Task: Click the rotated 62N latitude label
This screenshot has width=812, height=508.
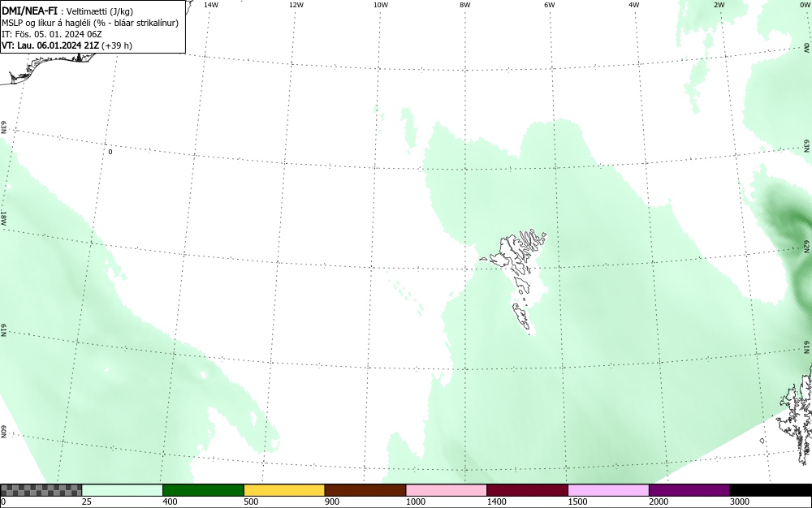Action: pyautogui.click(x=806, y=246)
